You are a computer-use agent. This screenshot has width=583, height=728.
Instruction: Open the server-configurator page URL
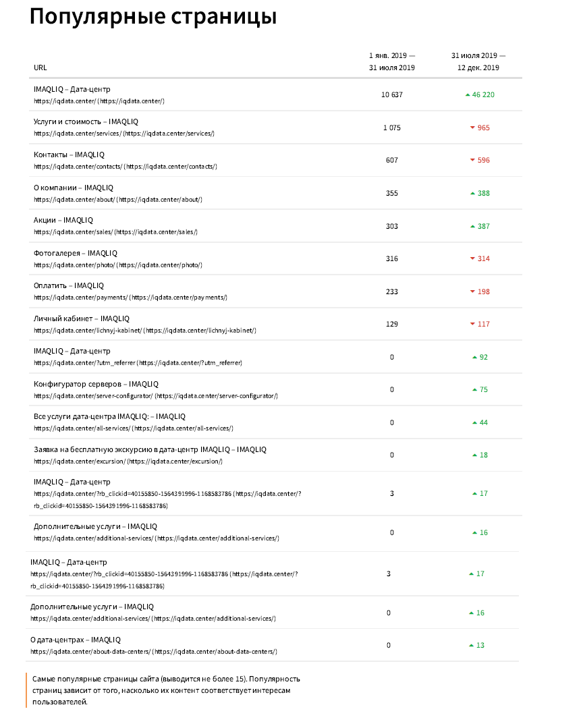(156, 396)
